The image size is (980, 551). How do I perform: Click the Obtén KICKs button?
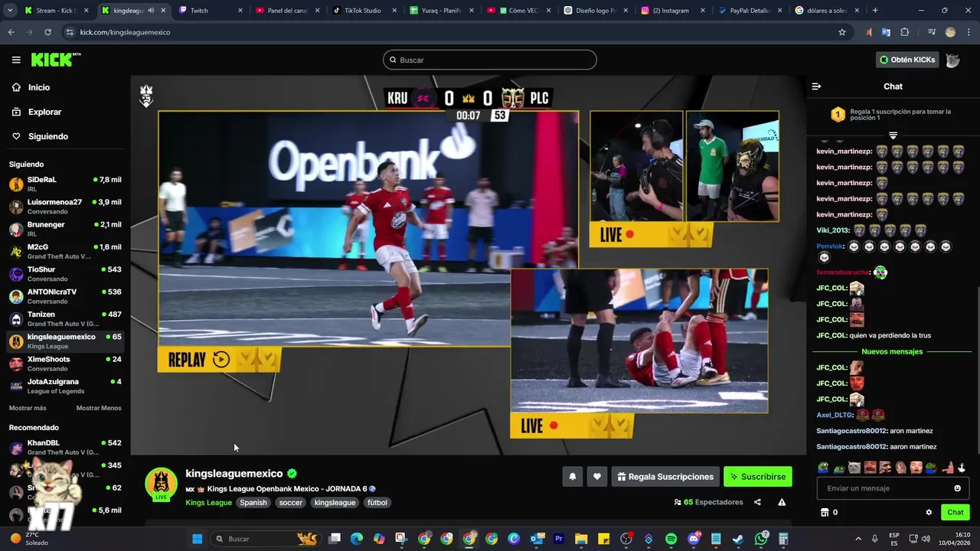pos(907,60)
